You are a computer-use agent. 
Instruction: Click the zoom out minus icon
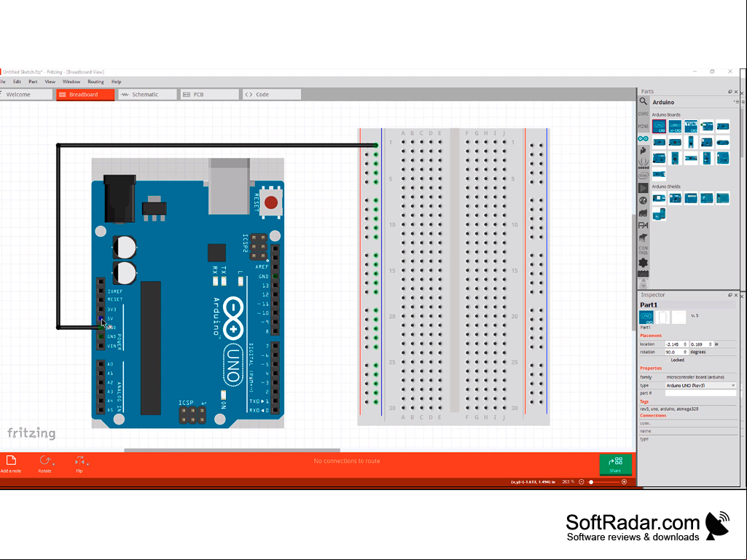pos(582,482)
